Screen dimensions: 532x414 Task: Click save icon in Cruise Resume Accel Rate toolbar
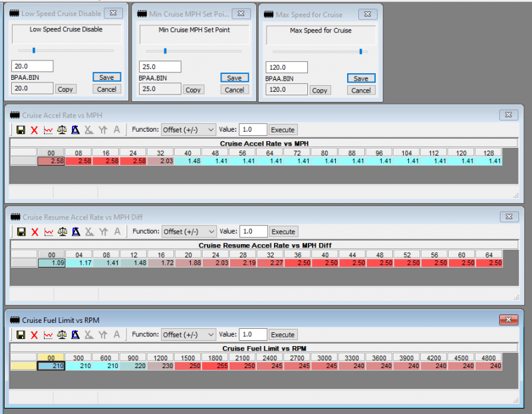(21, 232)
